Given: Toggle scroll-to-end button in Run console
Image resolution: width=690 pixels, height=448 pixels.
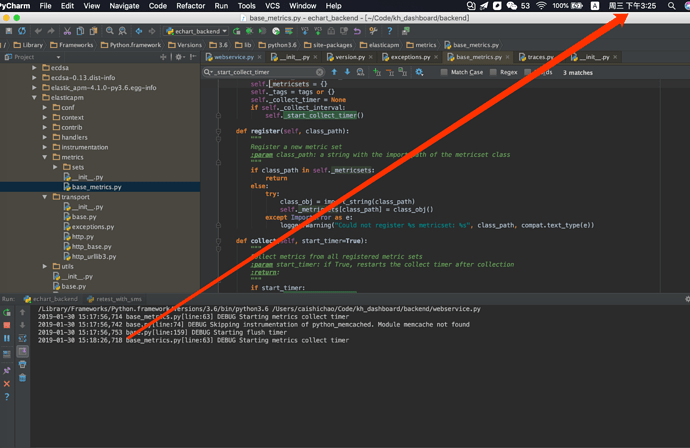Looking at the screenshot, I should (x=22, y=351).
